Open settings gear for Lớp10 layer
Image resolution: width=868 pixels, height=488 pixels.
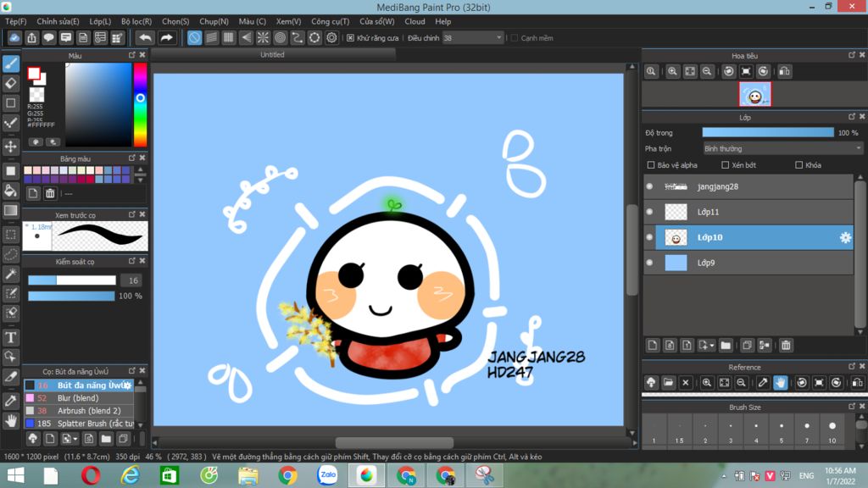[x=845, y=238]
